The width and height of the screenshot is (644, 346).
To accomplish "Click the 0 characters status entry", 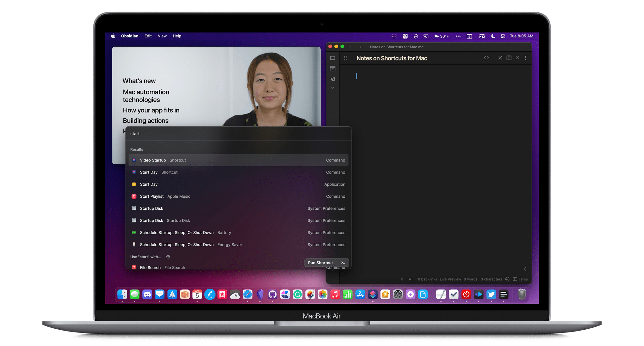I will click(x=491, y=279).
